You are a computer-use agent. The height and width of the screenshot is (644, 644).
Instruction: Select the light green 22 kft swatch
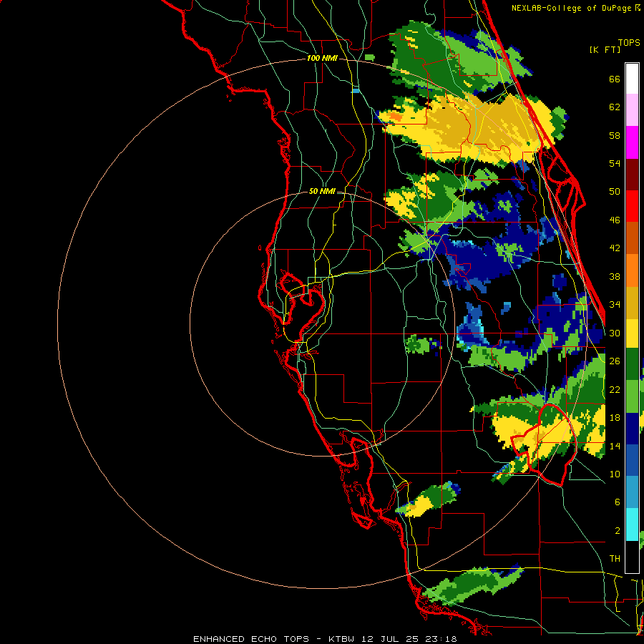[632, 396]
